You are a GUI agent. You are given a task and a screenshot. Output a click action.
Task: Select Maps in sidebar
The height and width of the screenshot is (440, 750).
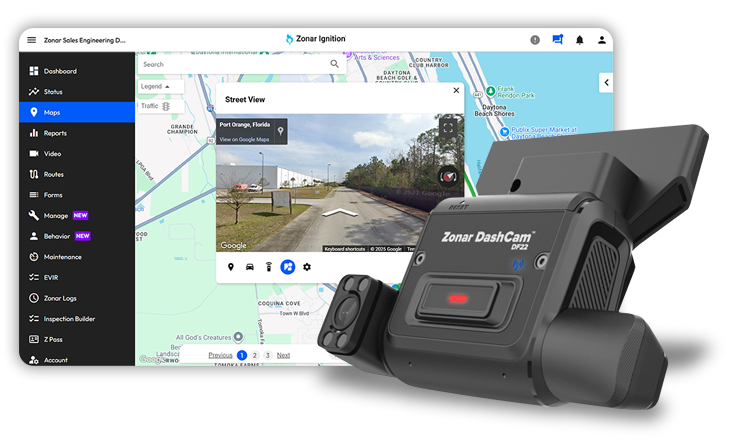[77, 112]
